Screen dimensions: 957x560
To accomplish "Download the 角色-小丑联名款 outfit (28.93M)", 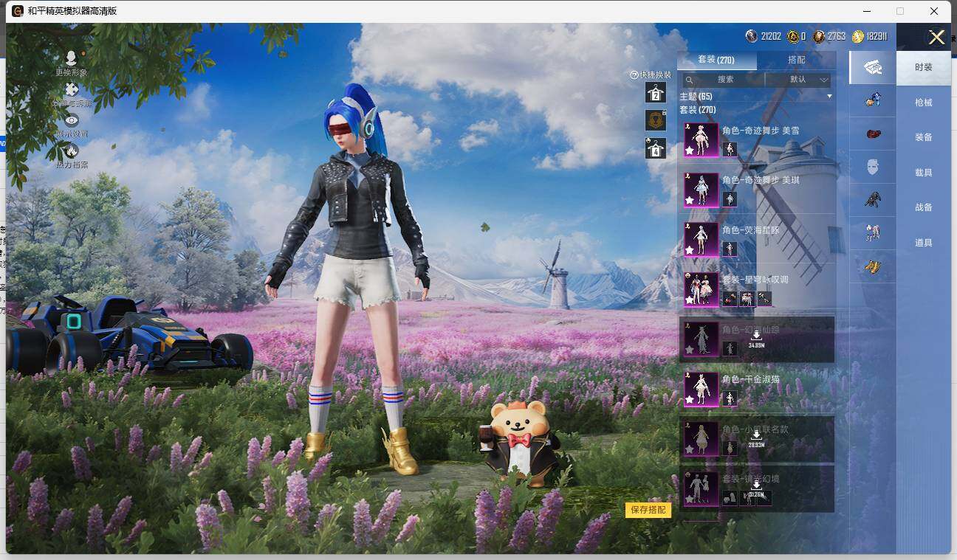I will tap(756, 439).
